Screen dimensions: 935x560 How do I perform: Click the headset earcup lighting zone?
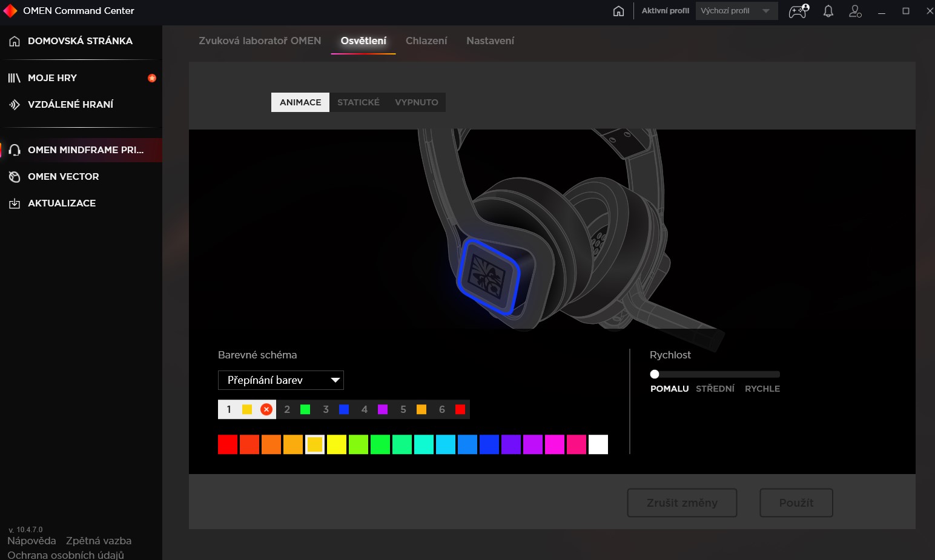pos(488,277)
